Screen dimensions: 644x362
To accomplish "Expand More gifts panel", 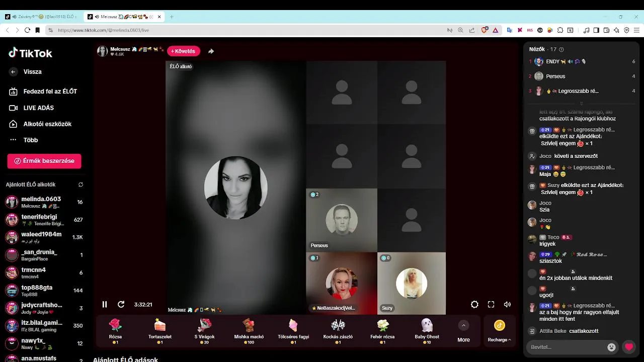I will tap(463, 331).
